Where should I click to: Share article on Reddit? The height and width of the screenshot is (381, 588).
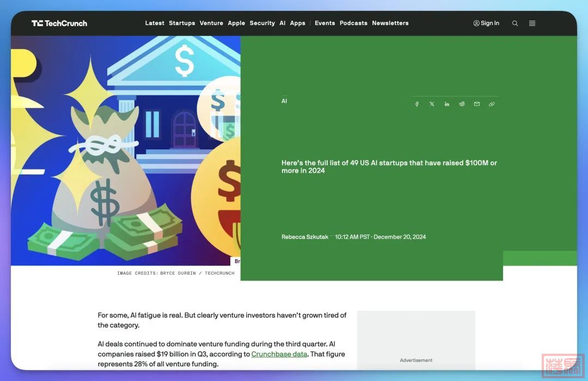pos(462,104)
